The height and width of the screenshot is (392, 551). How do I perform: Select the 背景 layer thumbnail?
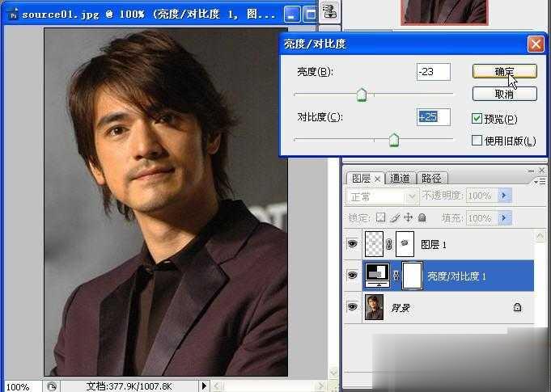point(375,307)
